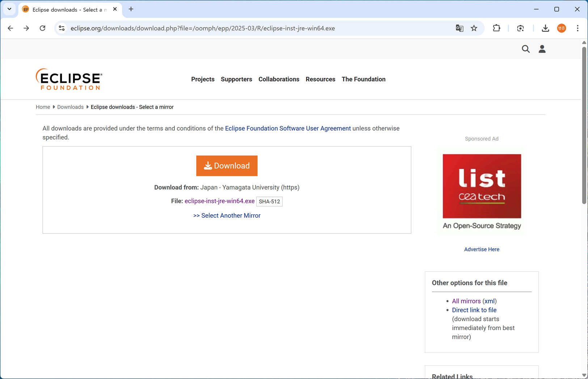
Task: Click the site search magnifier icon
Action: tap(526, 49)
